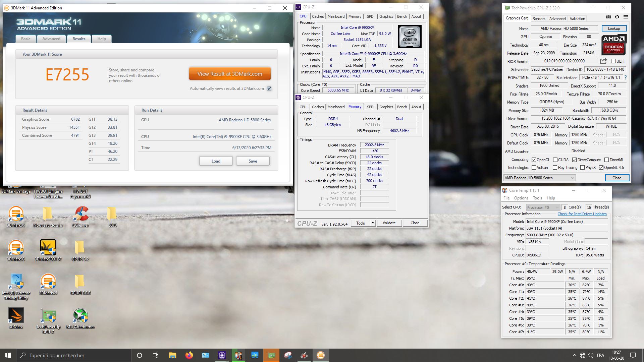Click the CPU-Z Tools button
Viewport: 644px width, 362px height.
point(361,223)
